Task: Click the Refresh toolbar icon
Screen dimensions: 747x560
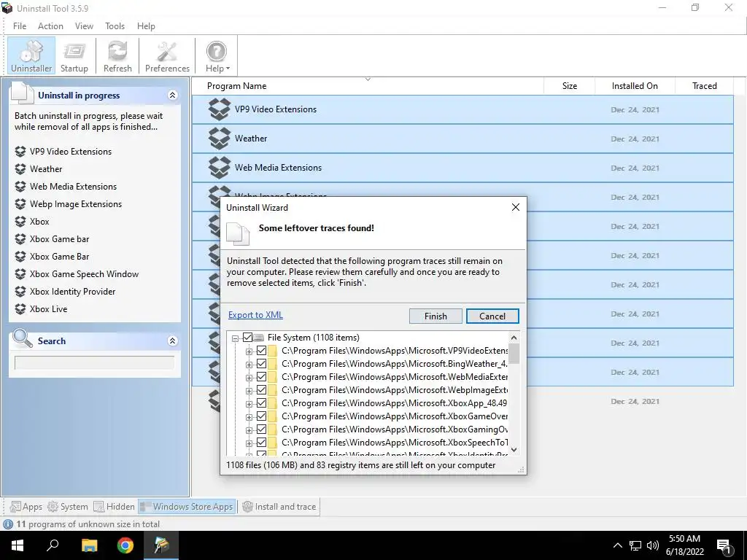Action: [x=117, y=55]
